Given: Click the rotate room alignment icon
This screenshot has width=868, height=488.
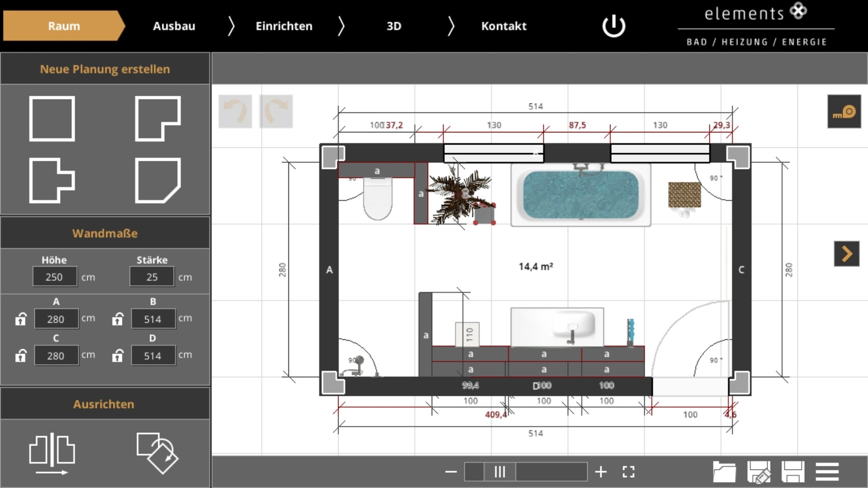Looking at the screenshot, I should click(157, 453).
